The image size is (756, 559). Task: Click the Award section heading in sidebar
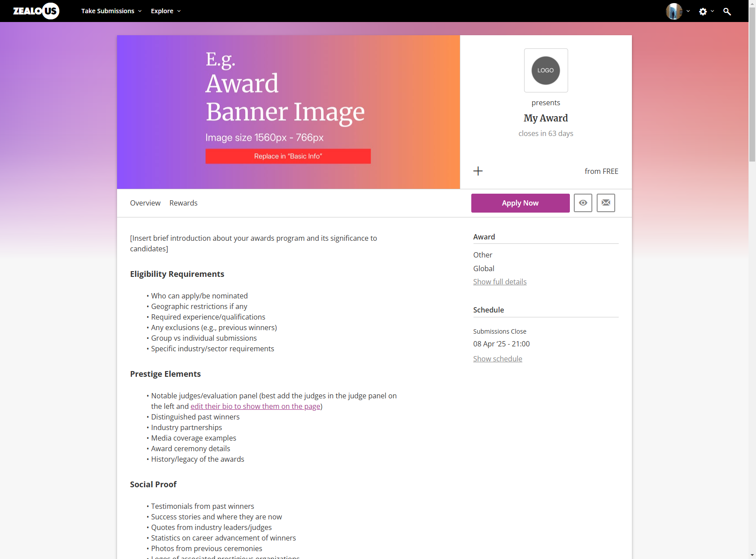point(484,237)
